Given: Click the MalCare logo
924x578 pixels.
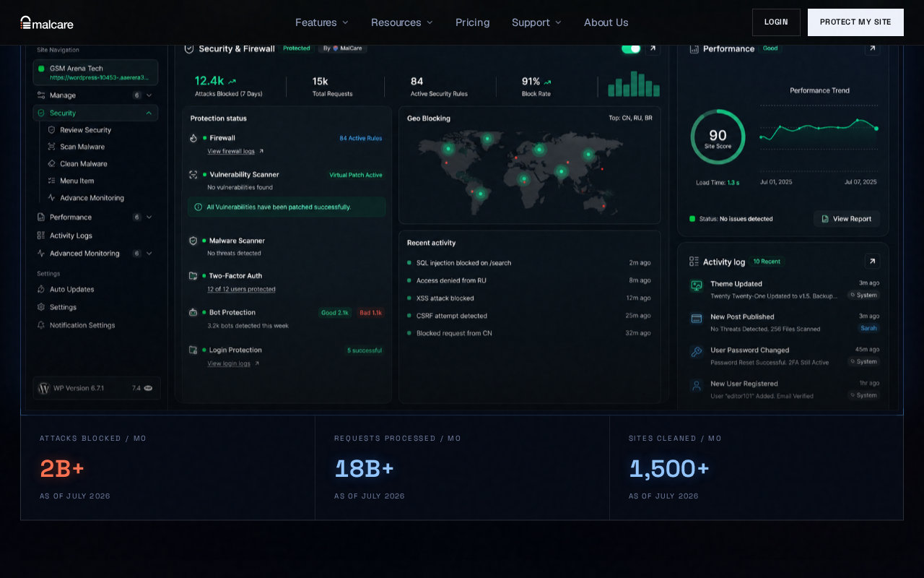Looking at the screenshot, I should (47, 22).
